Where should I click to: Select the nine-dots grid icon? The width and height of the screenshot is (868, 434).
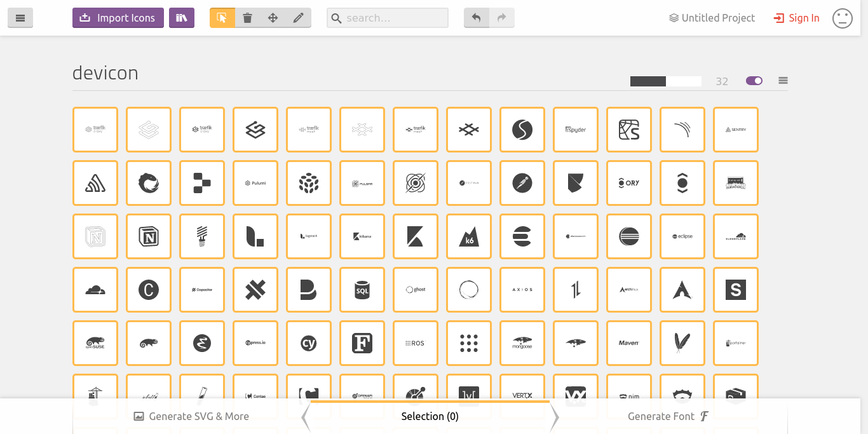tap(469, 343)
